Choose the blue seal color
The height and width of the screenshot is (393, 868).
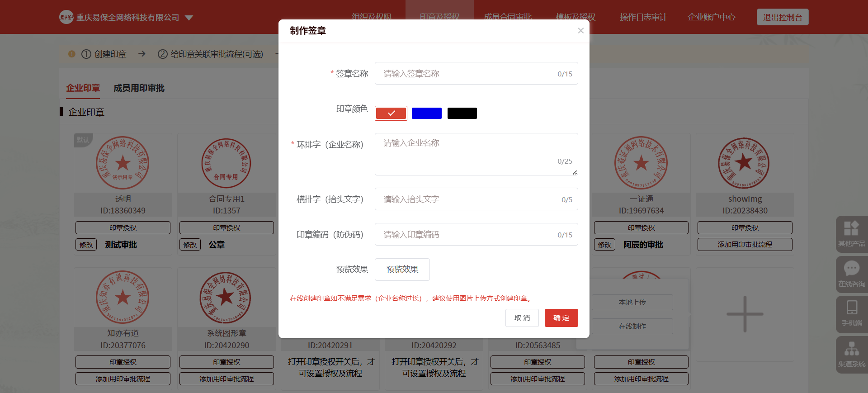click(x=426, y=113)
